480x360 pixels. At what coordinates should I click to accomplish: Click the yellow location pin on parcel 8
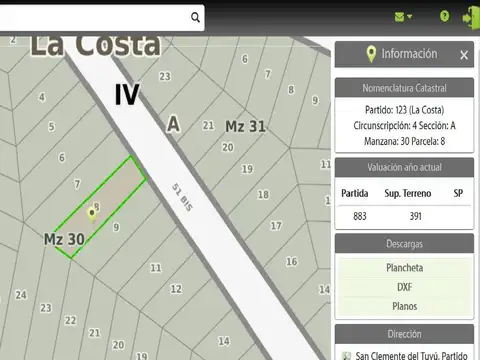pyautogui.click(x=92, y=214)
